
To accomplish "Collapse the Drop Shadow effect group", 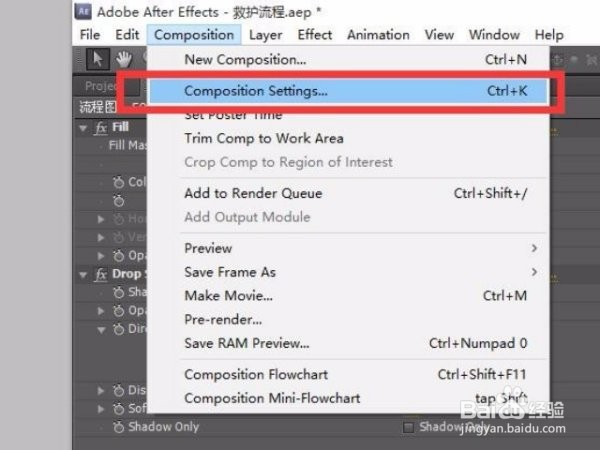I will (x=83, y=275).
